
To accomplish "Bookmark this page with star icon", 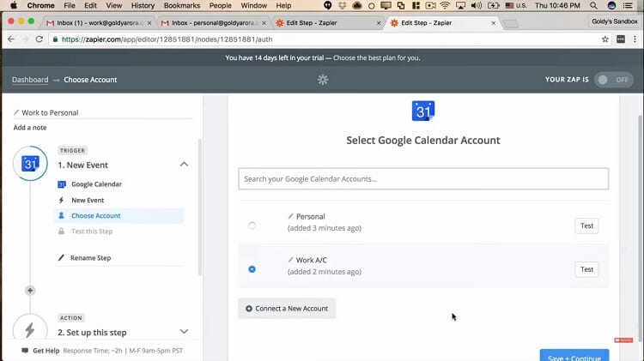I will (605, 39).
